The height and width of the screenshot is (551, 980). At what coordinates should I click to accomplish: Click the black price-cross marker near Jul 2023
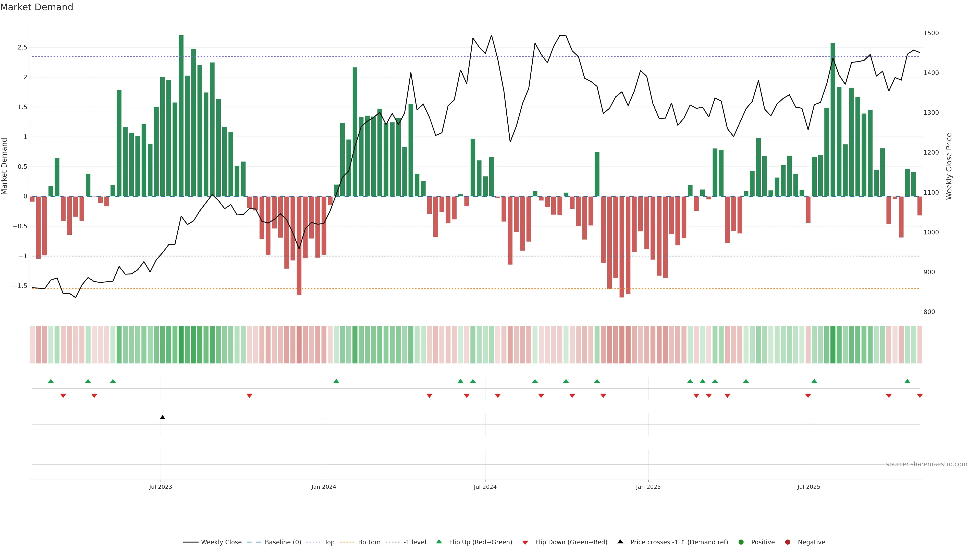[x=163, y=418]
